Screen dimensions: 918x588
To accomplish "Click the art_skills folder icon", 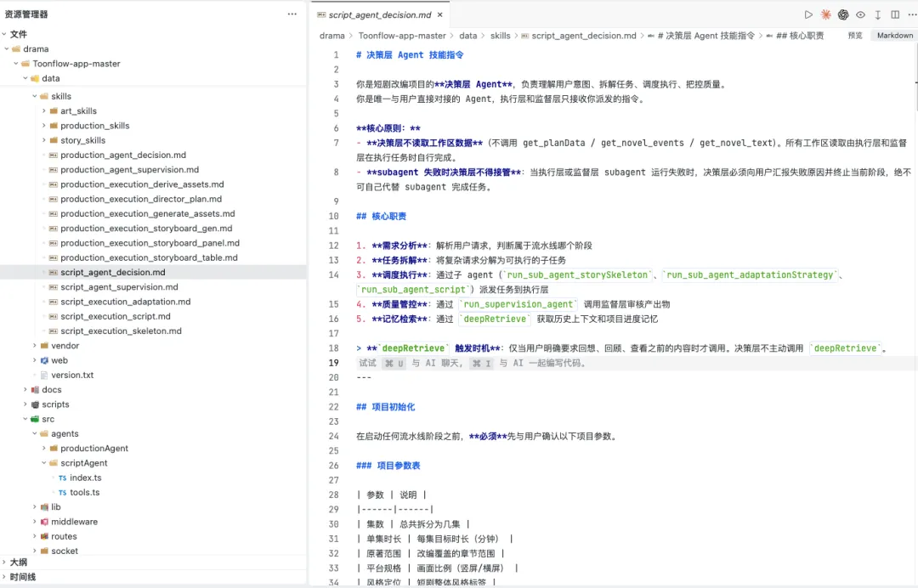I will pos(54,110).
